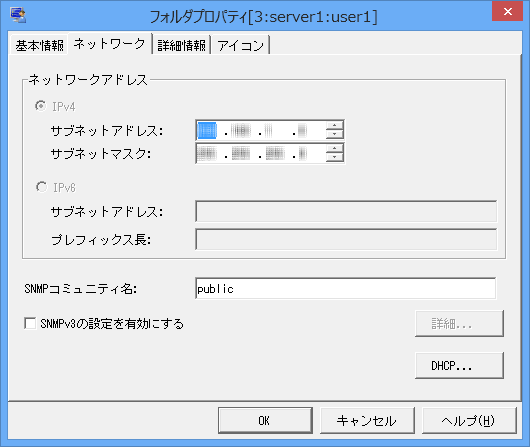Increase subnet mask with spinner up arrow
This screenshot has width=530, height=447.
pos(335,149)
